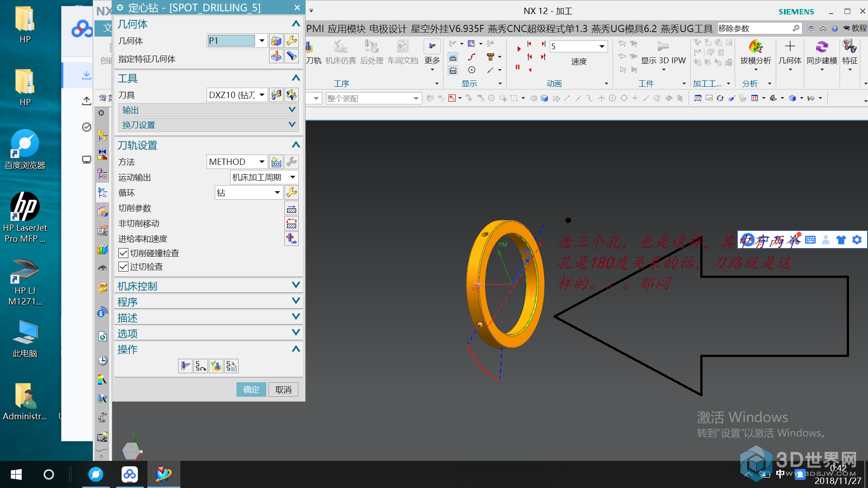Click the display feature geometry flashlight icon
Viewport: 868px width, 488px height.
(292, 56)
